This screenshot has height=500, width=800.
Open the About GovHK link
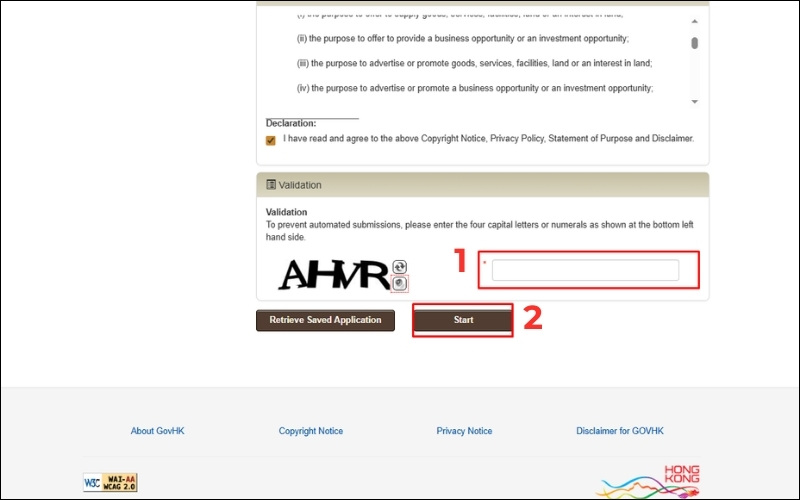click(x=157, y=431)
